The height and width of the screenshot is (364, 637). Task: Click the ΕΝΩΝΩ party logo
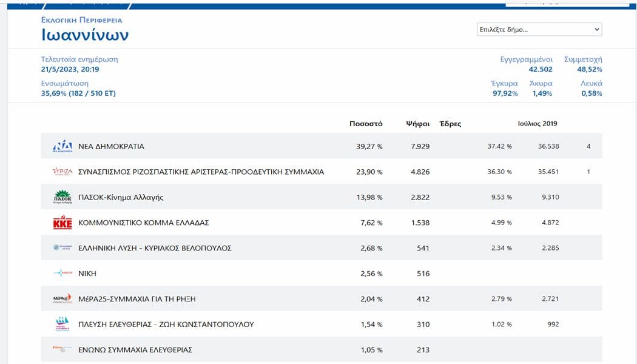[x=62, y=349]
